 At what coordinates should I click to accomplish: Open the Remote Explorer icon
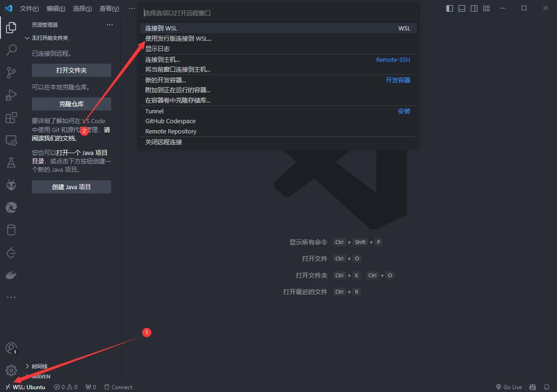click(11, 140)
